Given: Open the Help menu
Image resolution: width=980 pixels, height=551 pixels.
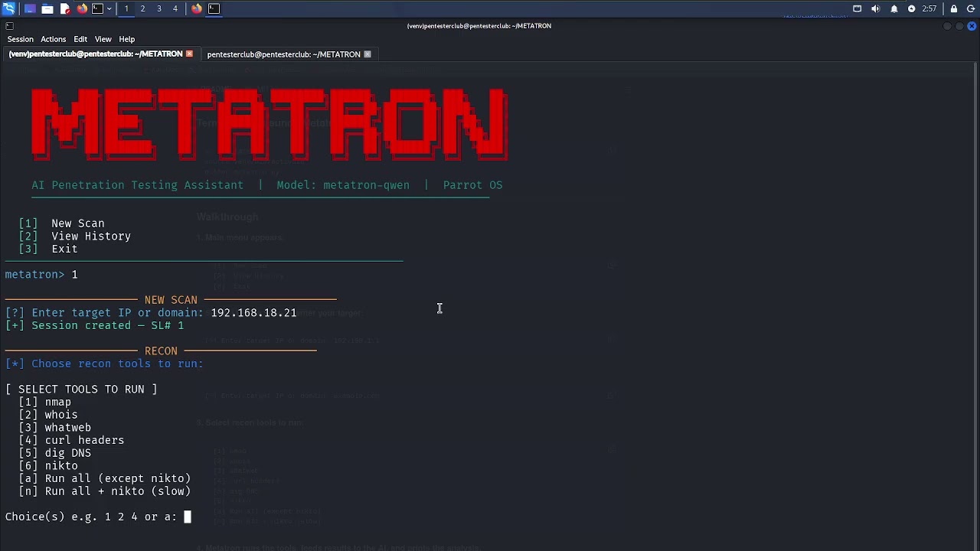Looking at the screenshot, I should click(x=126, y=39).
